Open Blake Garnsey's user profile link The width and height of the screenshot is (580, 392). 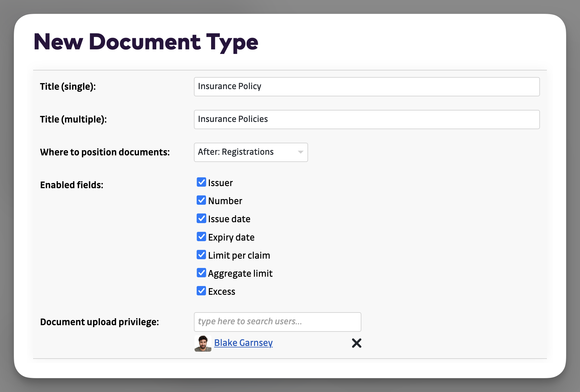pyautogui.click(x=243, y=343)
